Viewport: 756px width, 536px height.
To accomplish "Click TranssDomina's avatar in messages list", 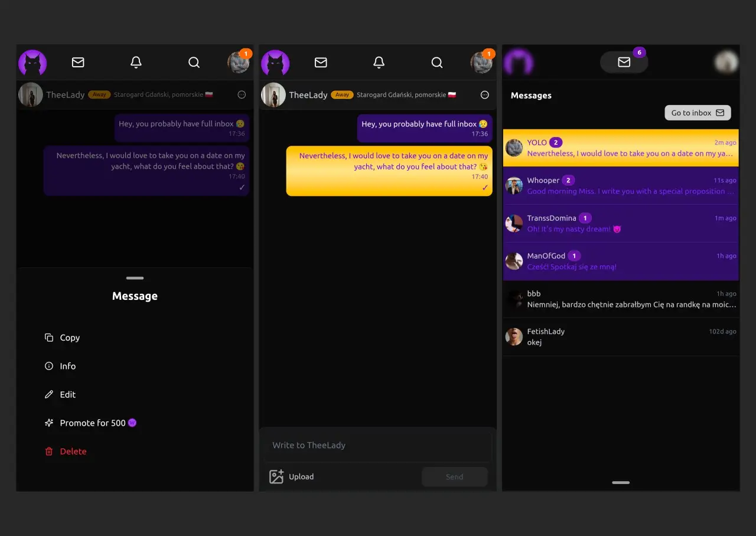I will coord(514,223).
